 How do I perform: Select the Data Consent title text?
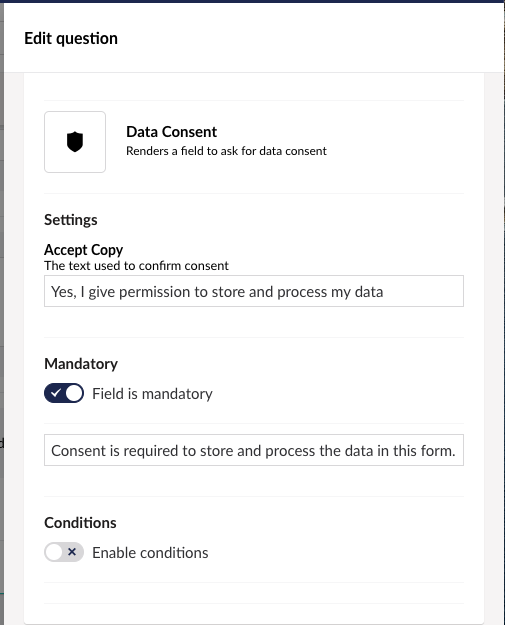(x=171, y=132)
